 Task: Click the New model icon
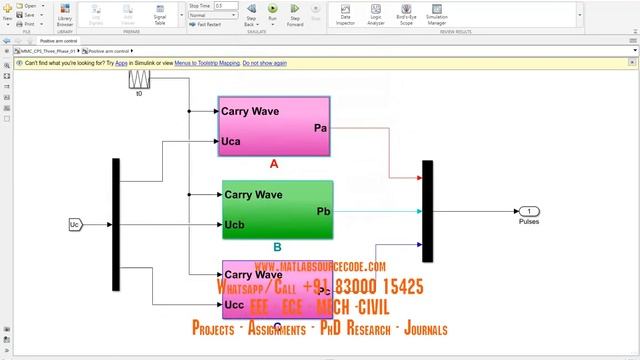click(7, 8)
